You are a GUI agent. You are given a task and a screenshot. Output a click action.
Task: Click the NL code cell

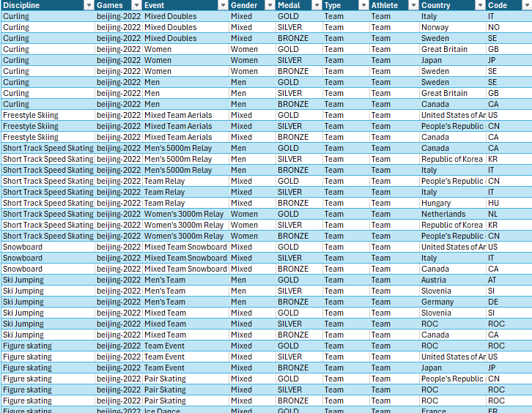pyautogui.click(x=509, y=214)
